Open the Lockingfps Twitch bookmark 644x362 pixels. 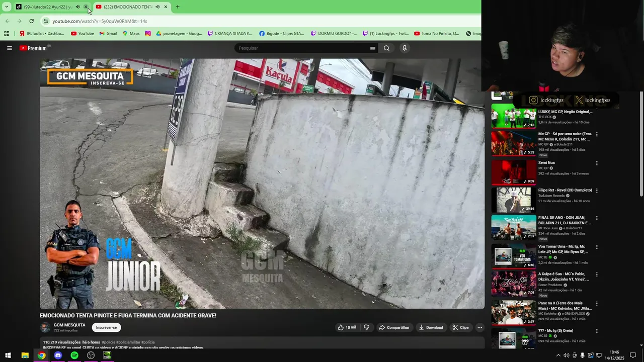[x=386, y=34]
